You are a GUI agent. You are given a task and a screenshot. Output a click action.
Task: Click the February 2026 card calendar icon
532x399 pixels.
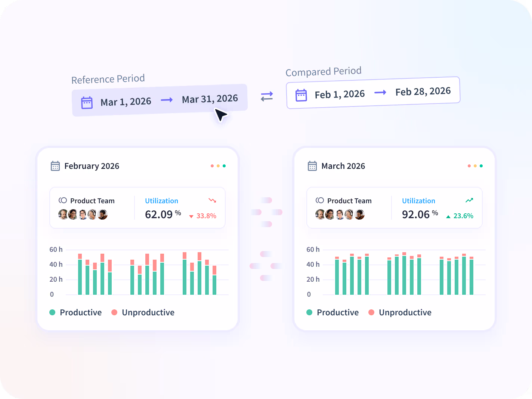coord(55,166)
